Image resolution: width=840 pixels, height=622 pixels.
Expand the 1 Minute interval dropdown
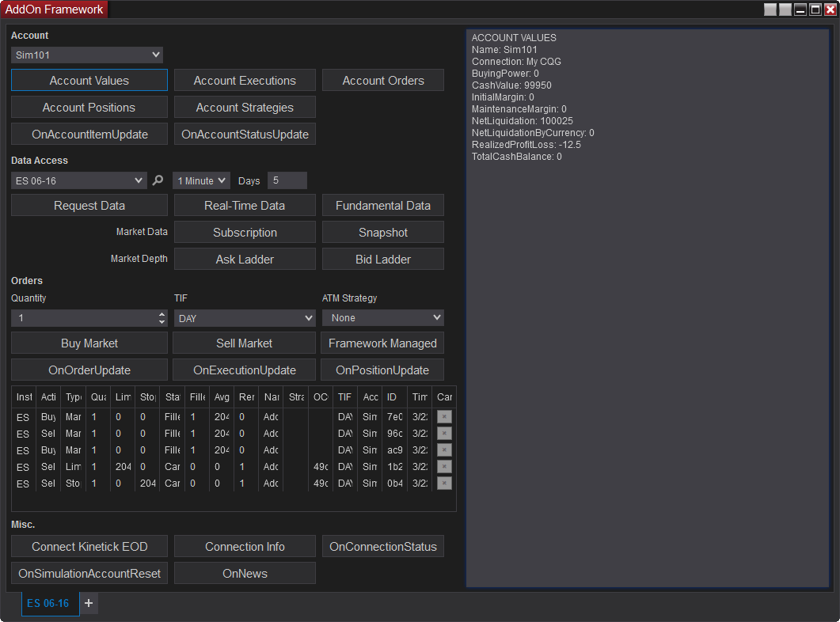[201, 180]
